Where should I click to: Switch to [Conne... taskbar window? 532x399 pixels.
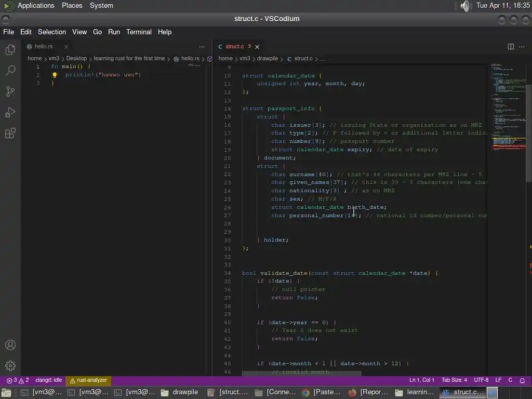tap(274, 393)
